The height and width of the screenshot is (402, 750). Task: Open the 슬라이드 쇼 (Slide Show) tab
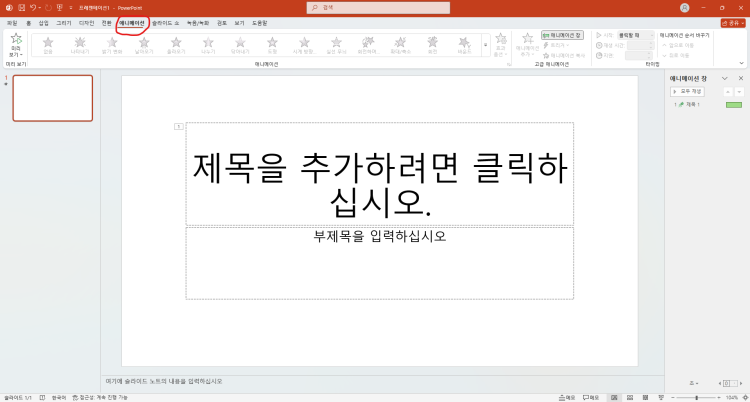[165, 23]
